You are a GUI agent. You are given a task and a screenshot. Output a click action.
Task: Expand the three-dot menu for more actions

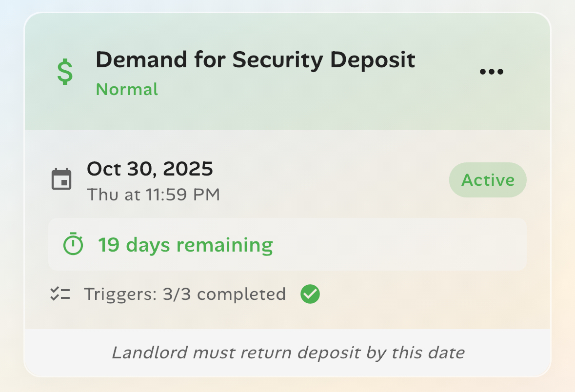[x=491, y=71]
